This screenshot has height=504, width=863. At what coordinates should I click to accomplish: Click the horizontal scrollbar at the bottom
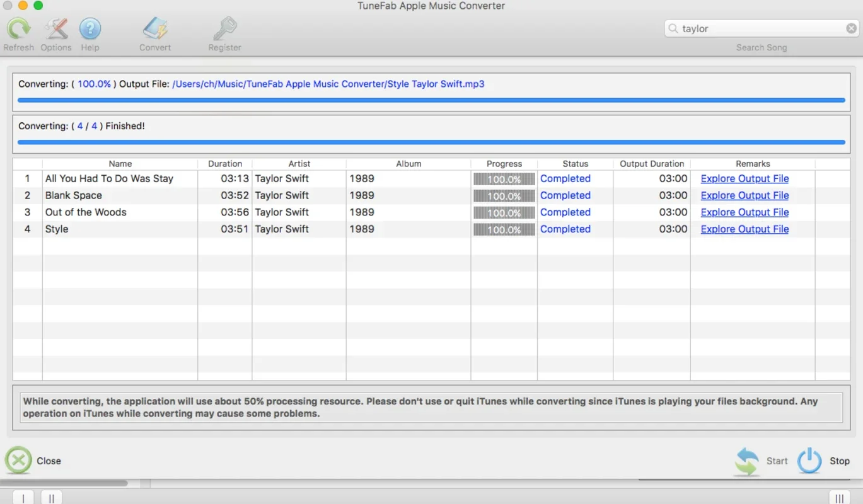(64, 484)
